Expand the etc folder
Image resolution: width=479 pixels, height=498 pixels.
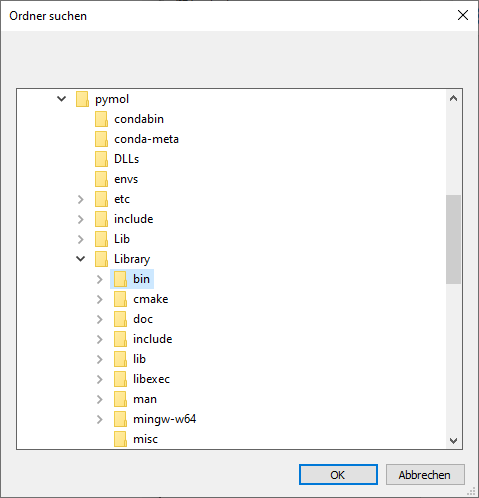click(81, 199)
